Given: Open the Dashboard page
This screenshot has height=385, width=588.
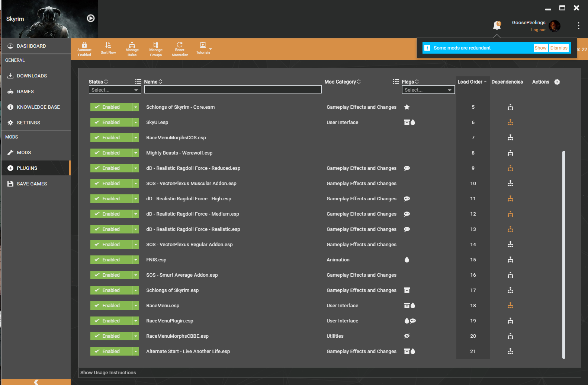Looking at the screenshot, I should (x=36, y=46).
